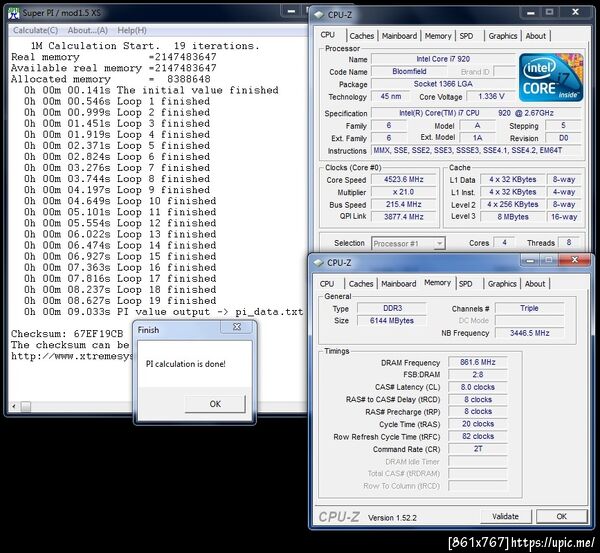The width and height of the screenshot is (600, 553).
Task: Click the memory Type value DDR3
Action: (x=392, y=308)
